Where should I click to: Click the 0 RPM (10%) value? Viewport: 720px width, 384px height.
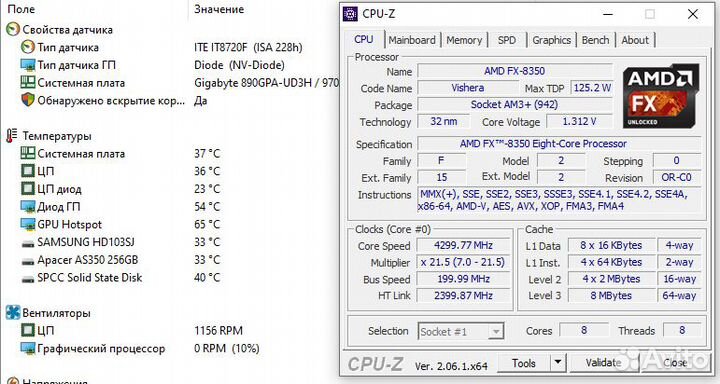pos(227,349)
